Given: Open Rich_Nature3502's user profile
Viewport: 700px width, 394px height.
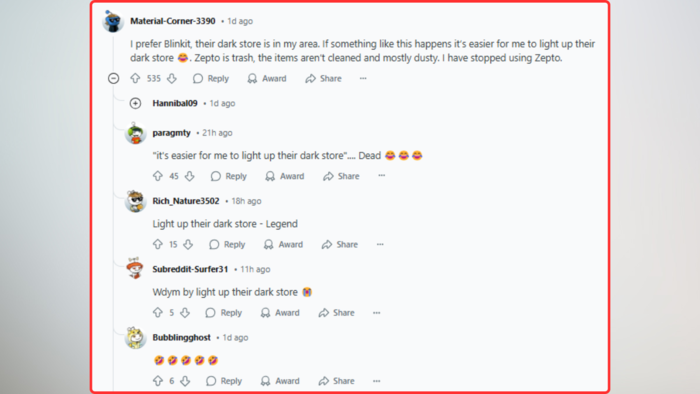Looking at the screenshot, I should click(x=186, y=201).
